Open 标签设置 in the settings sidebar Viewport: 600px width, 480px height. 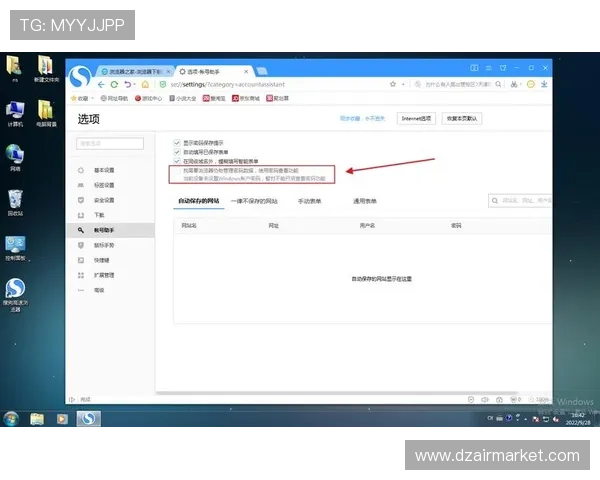coord(104,185)
